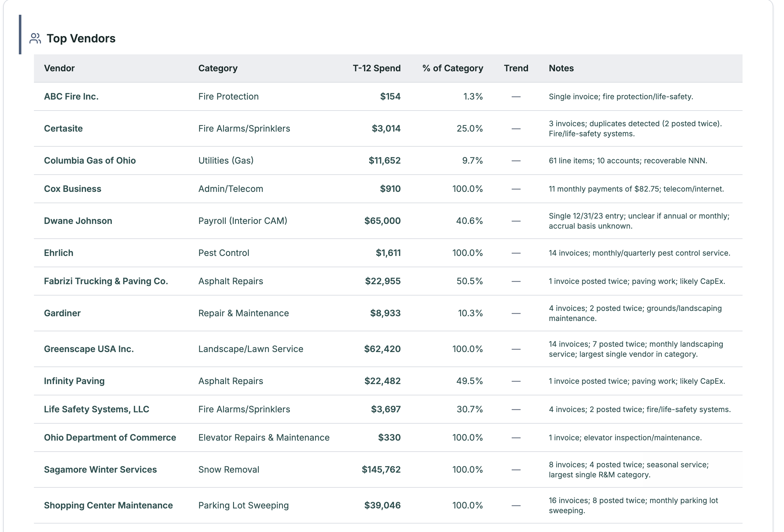Click Sagamore Winter Services trend dash
This screenshot has height=532, width=784.
pos(516,470)
